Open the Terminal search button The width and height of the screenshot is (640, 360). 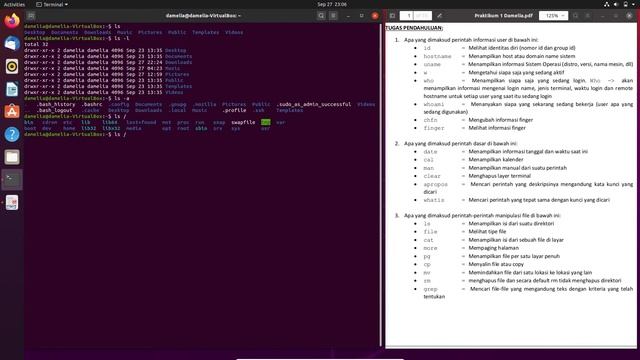[x=321, y=16]
